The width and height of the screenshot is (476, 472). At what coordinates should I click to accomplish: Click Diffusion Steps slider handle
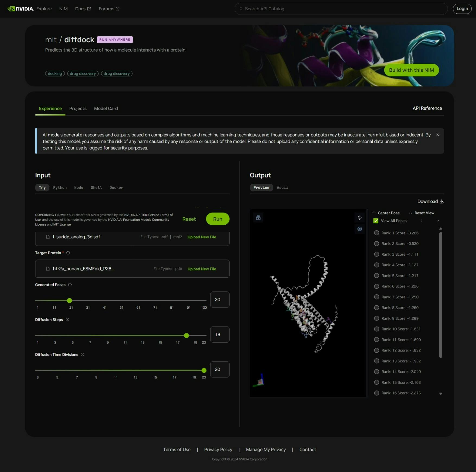(x=186, y=335)
